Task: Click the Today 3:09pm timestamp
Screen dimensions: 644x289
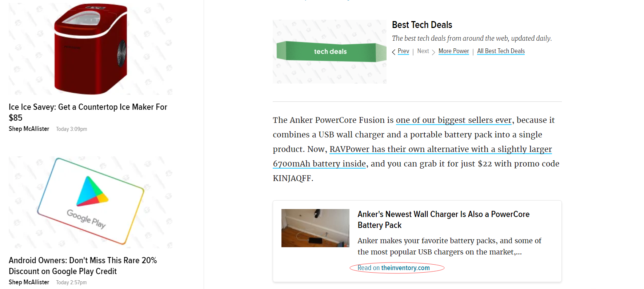Action: [x=71, y=129]
